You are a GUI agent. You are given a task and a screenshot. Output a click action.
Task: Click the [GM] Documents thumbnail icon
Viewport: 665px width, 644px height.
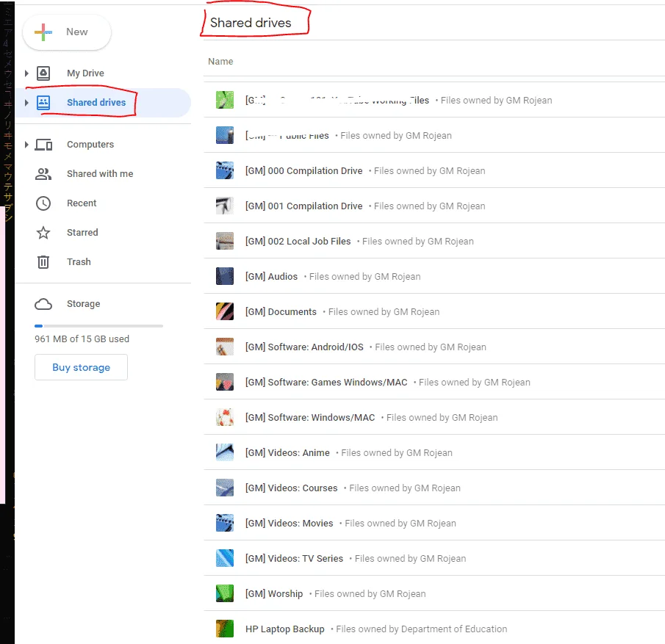point(225,311)
